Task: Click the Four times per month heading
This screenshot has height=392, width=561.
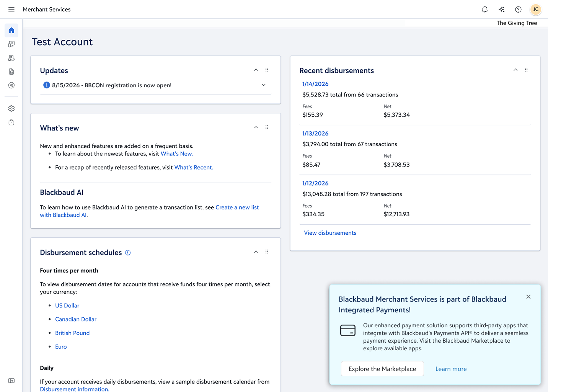Action: 69,271
